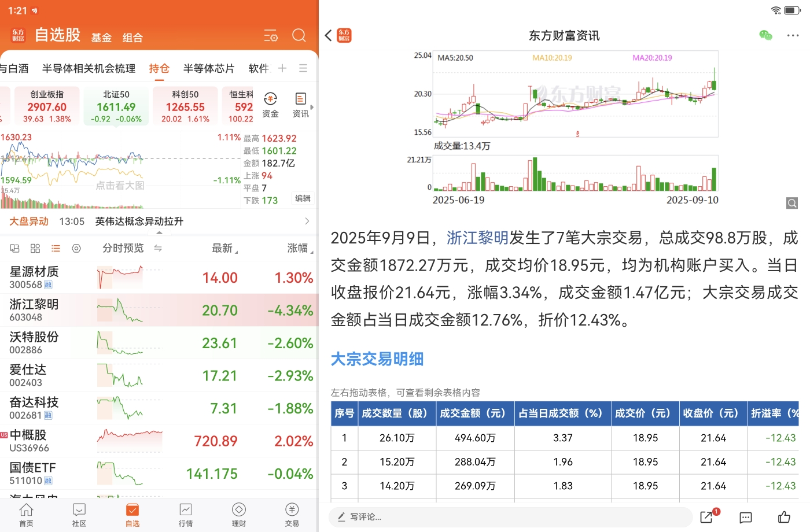The width and height of the screenshot is (810, 532).
Task: Switch to the 组合 header tab
Action: tap(132, 38)
